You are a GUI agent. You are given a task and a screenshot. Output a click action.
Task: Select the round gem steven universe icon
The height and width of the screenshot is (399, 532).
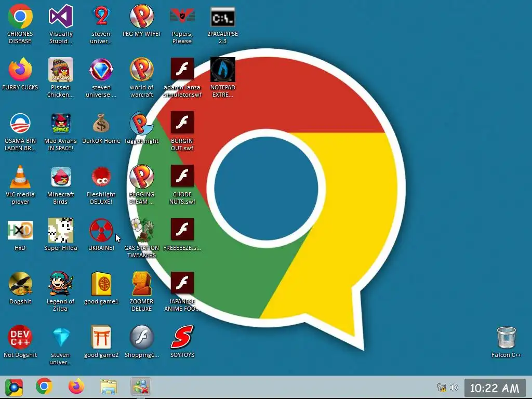click(101, 70)
